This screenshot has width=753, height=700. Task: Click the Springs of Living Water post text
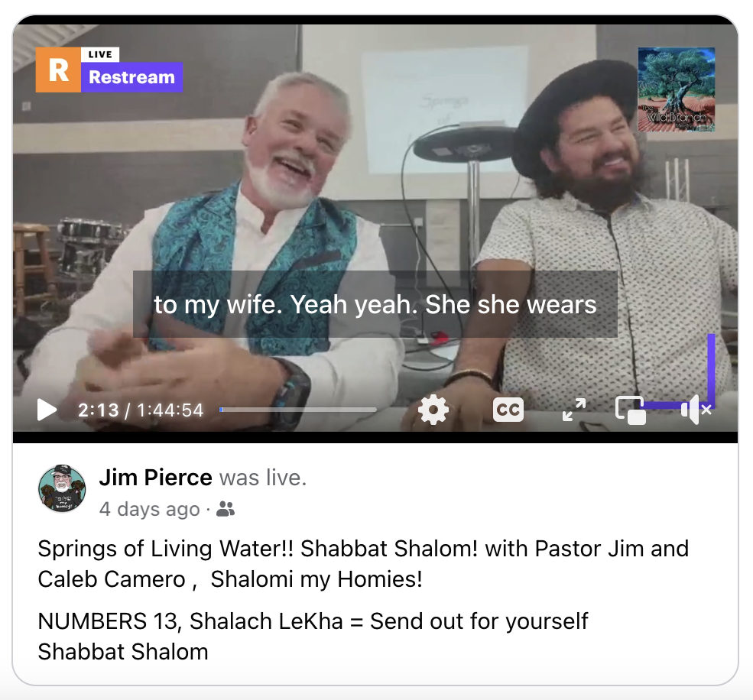364,564
